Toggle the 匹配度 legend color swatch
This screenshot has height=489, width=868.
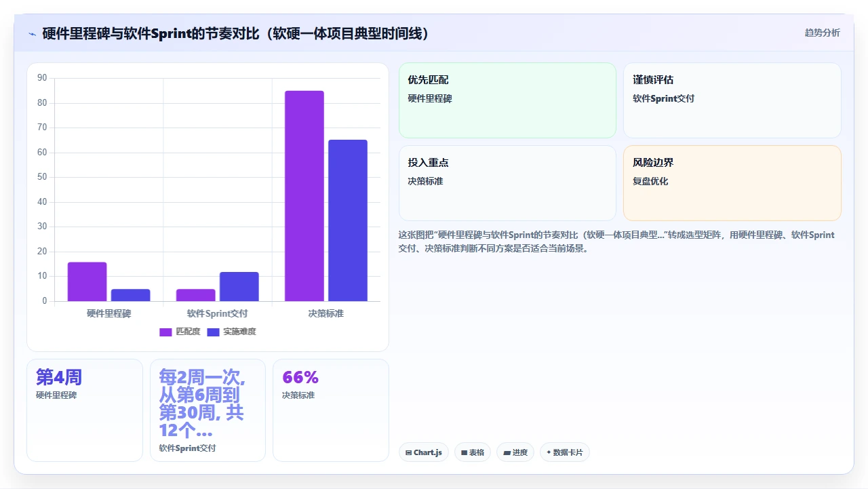[166, 332]
